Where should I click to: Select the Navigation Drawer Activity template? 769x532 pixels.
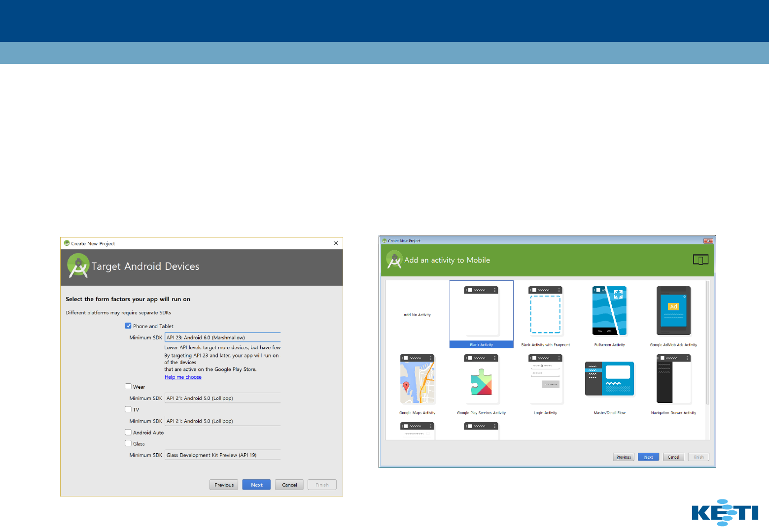coord(673,385)
